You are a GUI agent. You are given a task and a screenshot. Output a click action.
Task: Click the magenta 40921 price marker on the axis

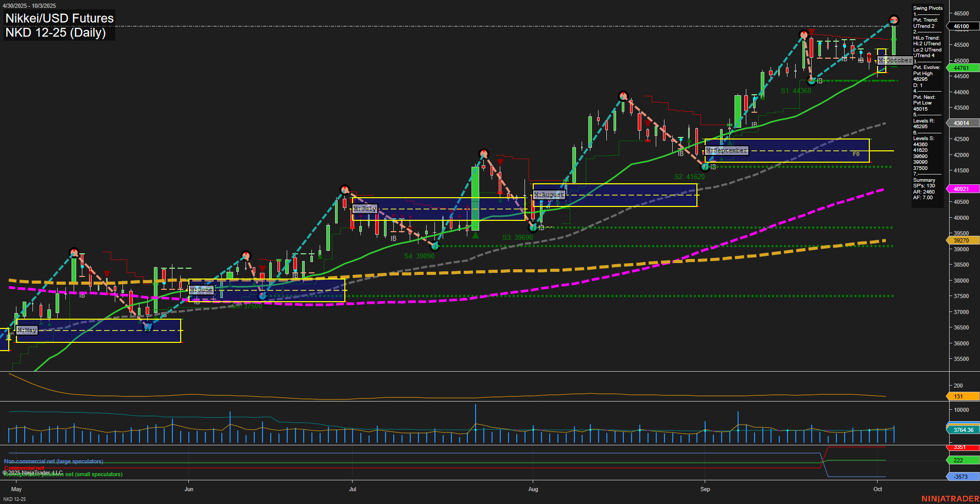click(962, 189)
